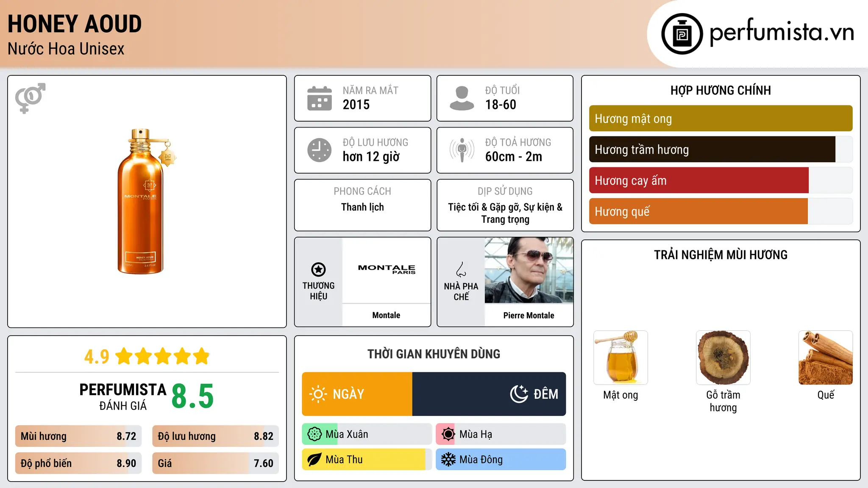Click the Giá 7.60 score bar
Image resolution: width=868 pixels, height=488 pixels.
(x=215, y=463)
